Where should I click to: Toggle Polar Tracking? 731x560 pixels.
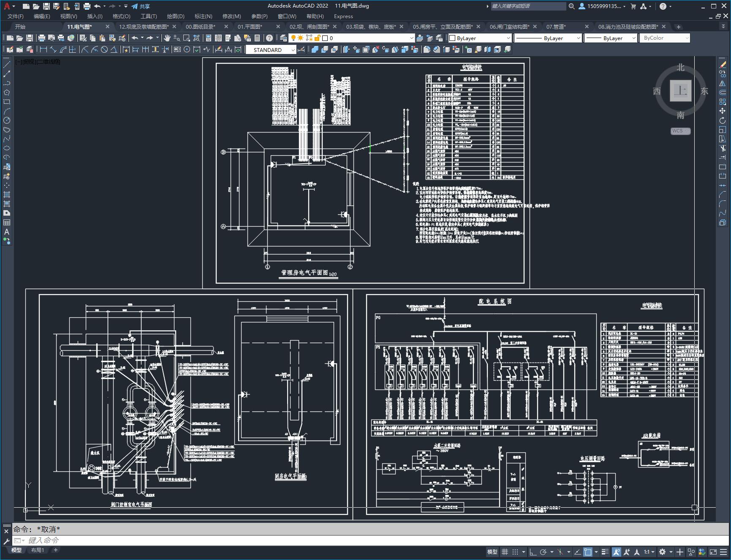coord(543,552)
